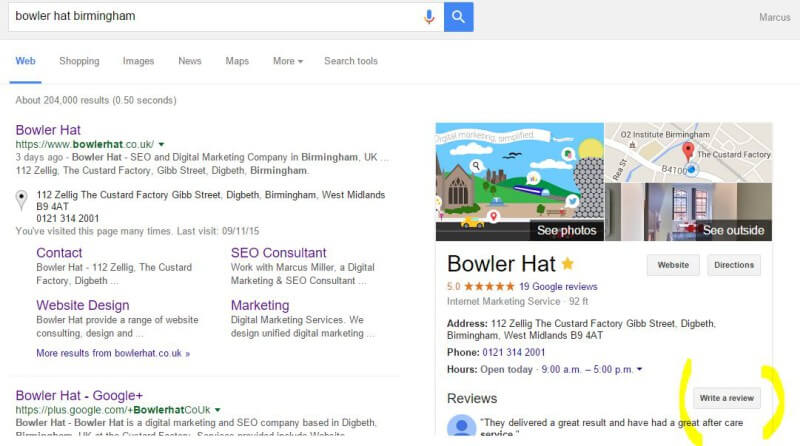Switch to the Maps tab
This screenshot has height=446, width=800.
(x=237, y=61)
